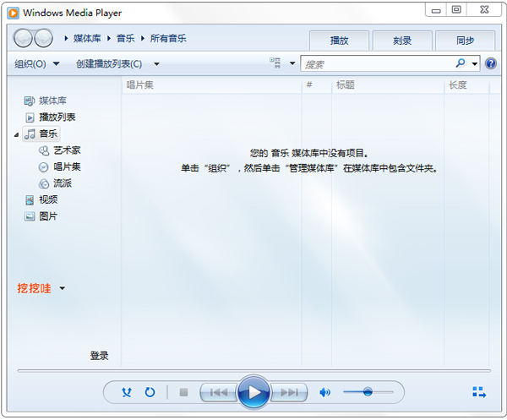Image resolution: width=507 pixels, height=420 pixels.
Task: Expand the 挖挖哇 dropdown arrow
Action: (x=62, y=288)
